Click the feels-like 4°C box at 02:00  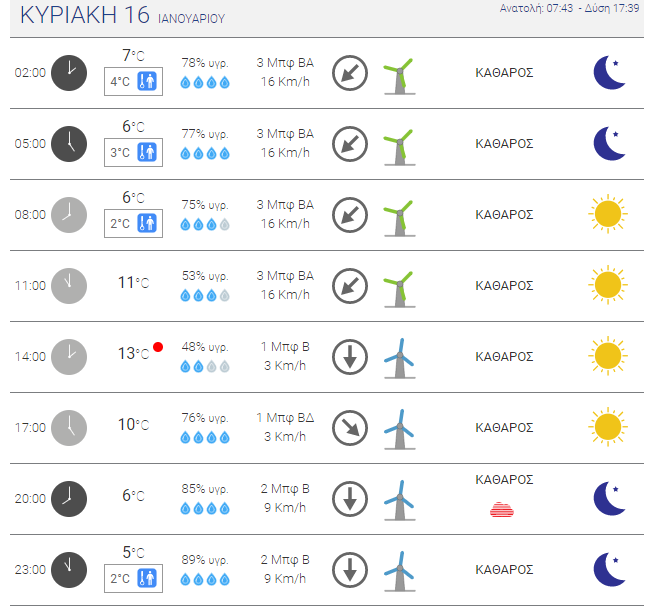(x=133, y=81)
